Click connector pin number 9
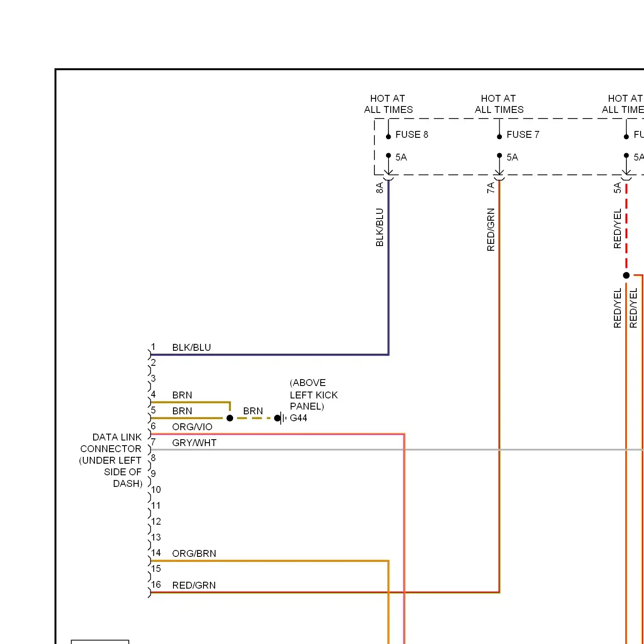The width and height of the screenshot is (644, 644). pyautogui.click(x=153, y=473)
